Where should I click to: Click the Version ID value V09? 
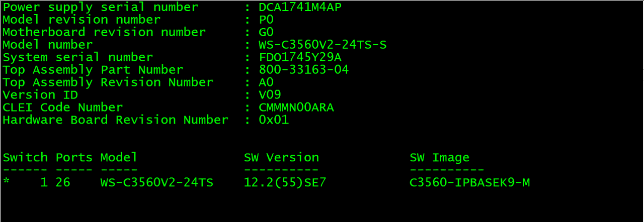click(270, 95)
